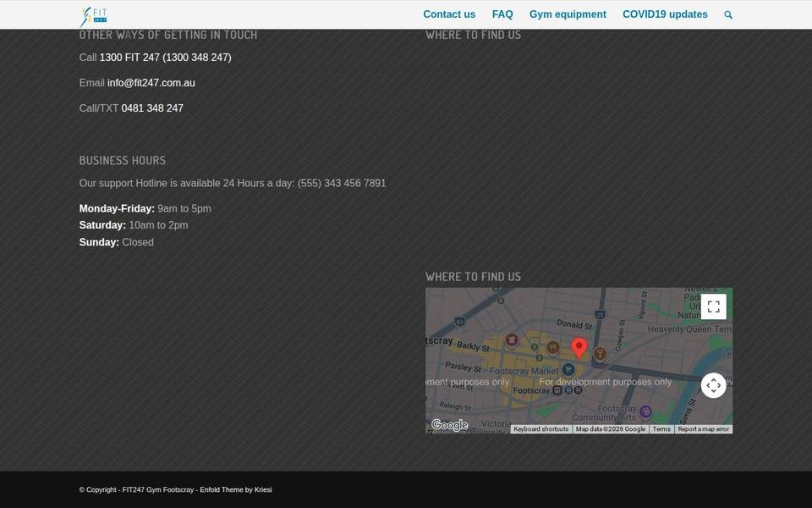Image resolution: width=812 pixels, height=508 pixels.
Task: Click Map data ©2026 Google label
Action: click(611, 429)
